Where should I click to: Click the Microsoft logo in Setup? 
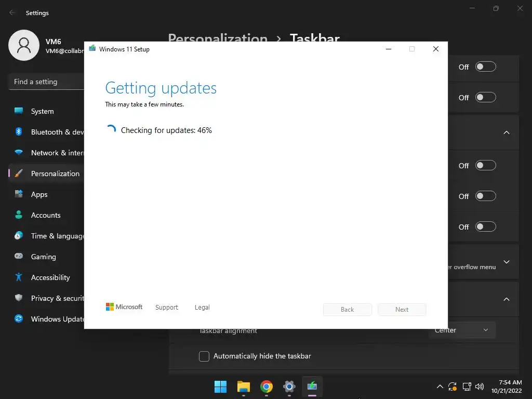pyautogui.click(x=124, y=307)
